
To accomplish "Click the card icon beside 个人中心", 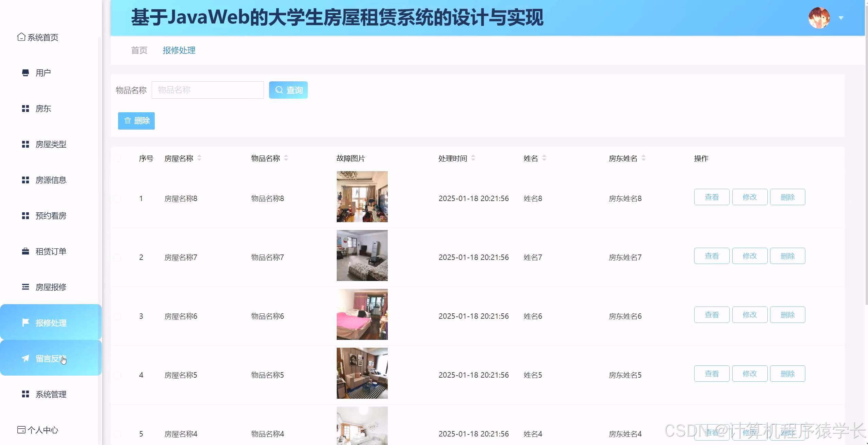I will click(x=21, y=430).
